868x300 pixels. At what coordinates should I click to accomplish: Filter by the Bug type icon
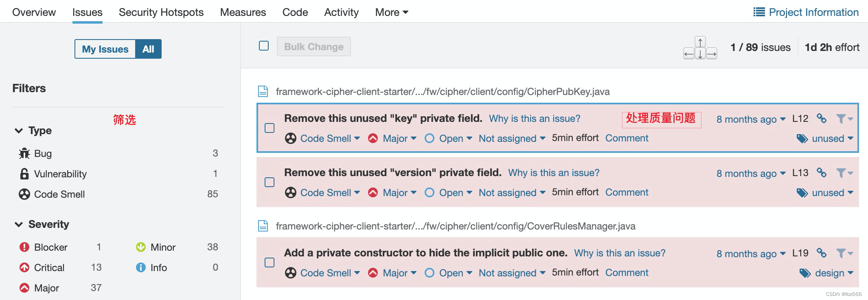24,153
